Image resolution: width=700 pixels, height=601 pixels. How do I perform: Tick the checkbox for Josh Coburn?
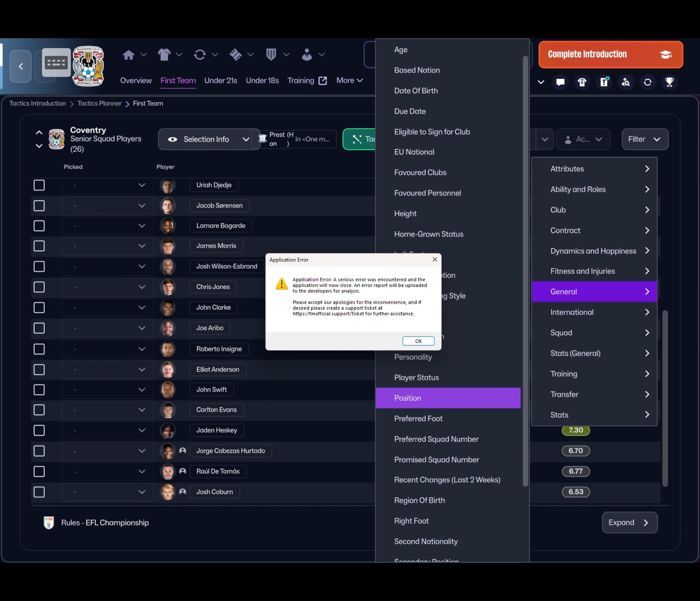(x=39, y=492)
